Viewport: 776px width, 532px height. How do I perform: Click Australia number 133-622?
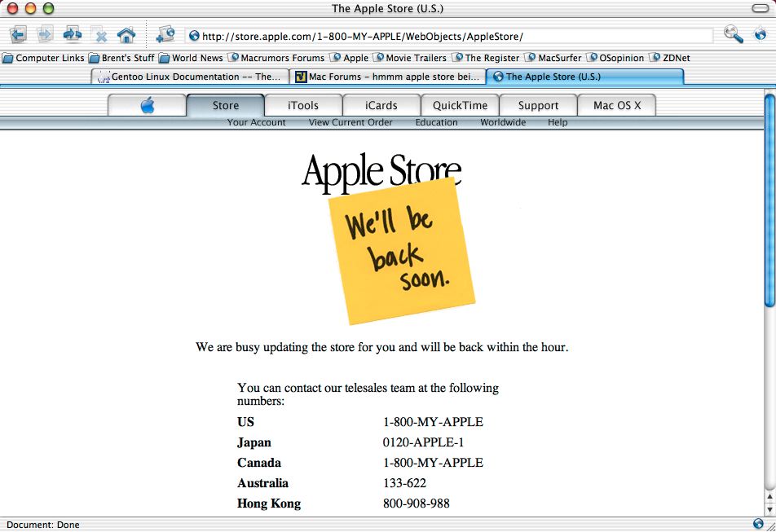[404, 482]
